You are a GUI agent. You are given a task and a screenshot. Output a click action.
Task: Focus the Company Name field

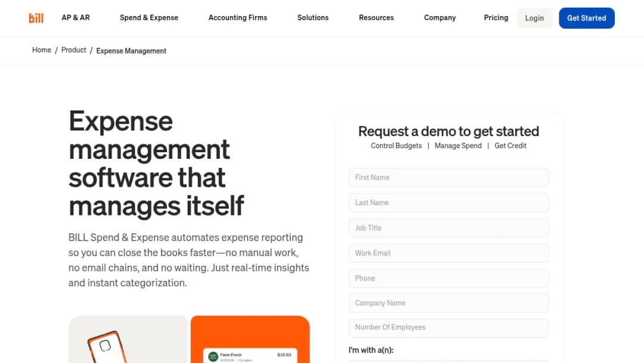pos(448,303)
